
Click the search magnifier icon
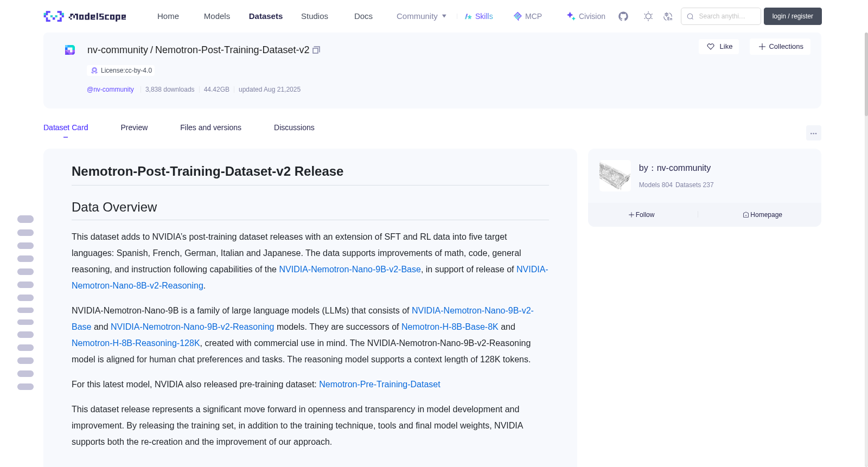(690, 16)
